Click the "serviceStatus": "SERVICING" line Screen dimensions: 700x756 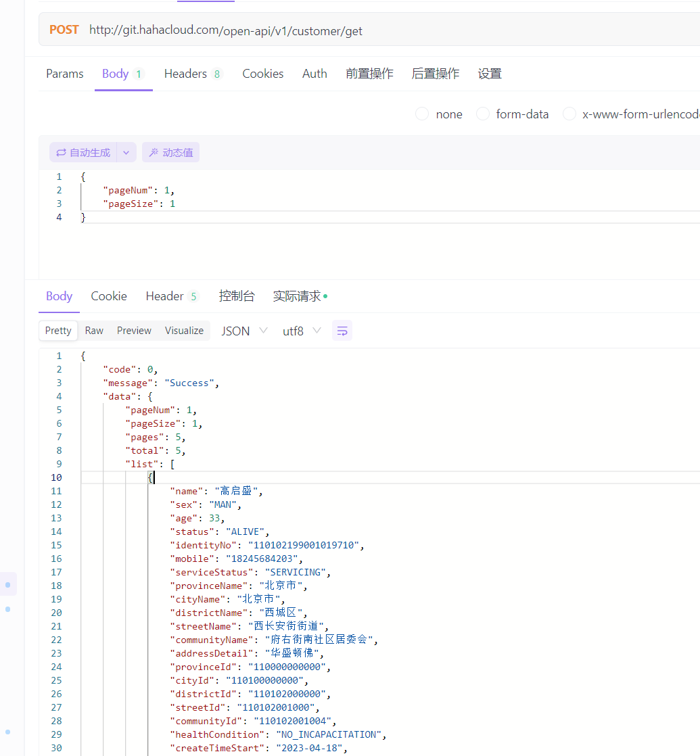pos(250,572)
